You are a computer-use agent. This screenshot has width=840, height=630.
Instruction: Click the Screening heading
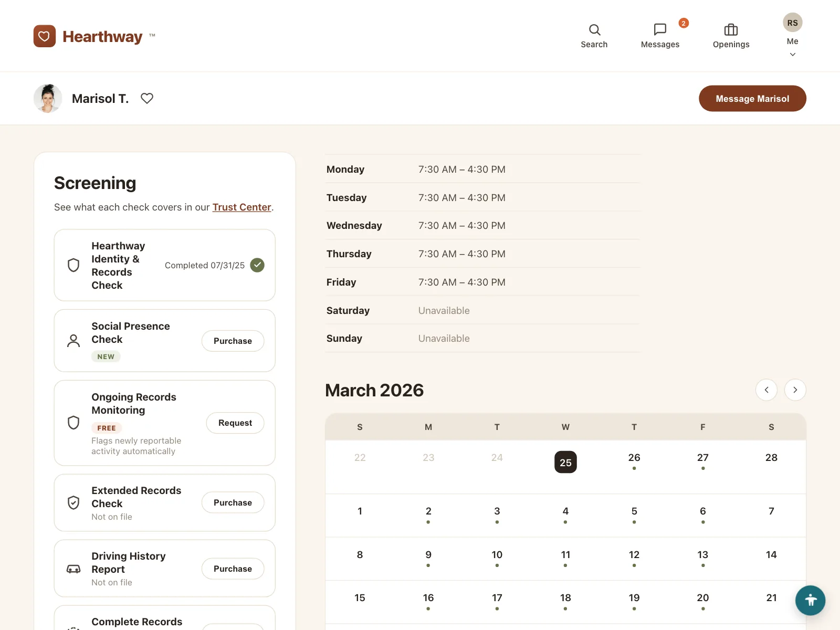[x=95, y=183]
